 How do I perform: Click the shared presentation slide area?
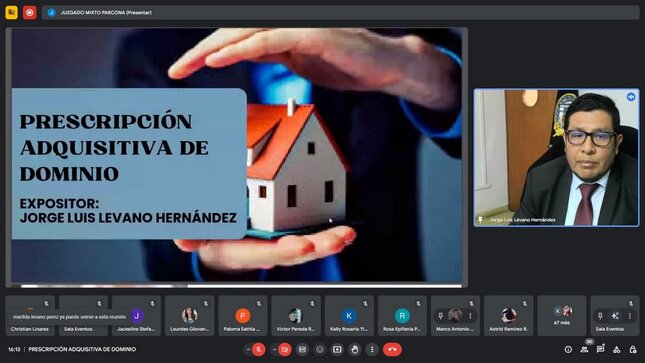coord(237,157)
